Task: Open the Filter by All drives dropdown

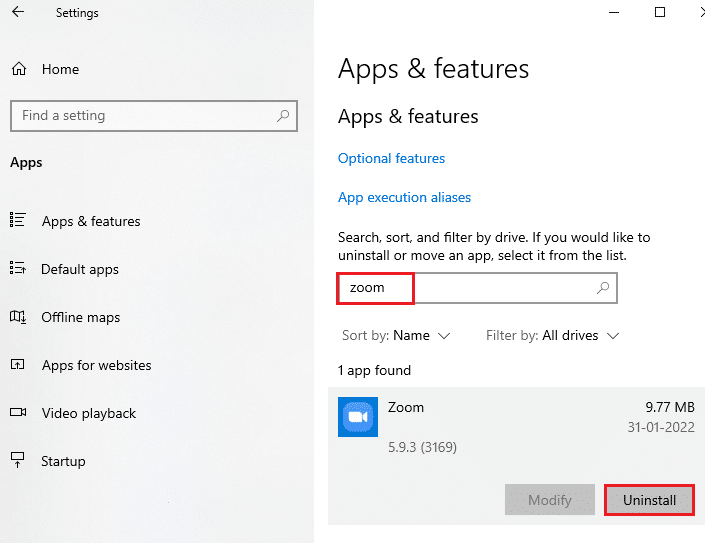Action: 553,336
